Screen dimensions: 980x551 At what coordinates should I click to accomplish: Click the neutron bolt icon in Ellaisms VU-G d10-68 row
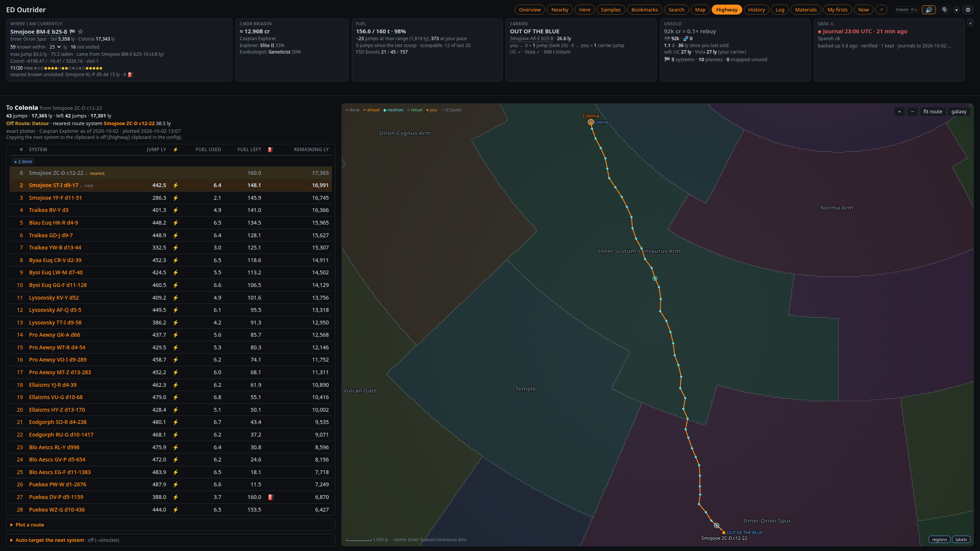(x=175, y=397)
